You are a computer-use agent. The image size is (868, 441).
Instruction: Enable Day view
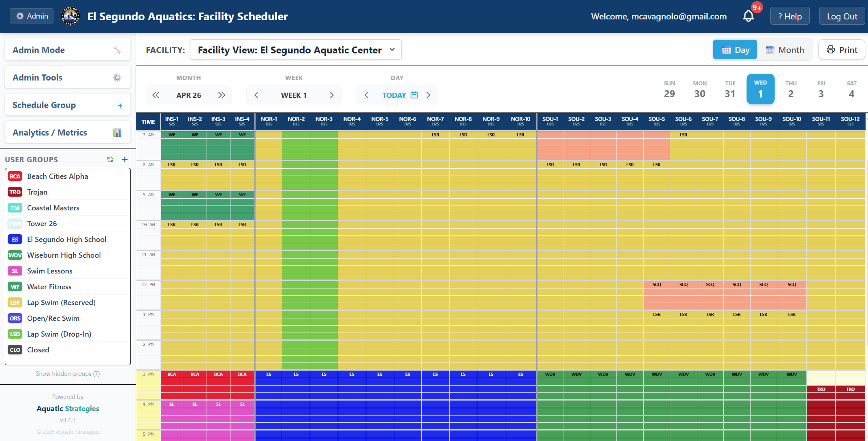[x=735, y=49]
